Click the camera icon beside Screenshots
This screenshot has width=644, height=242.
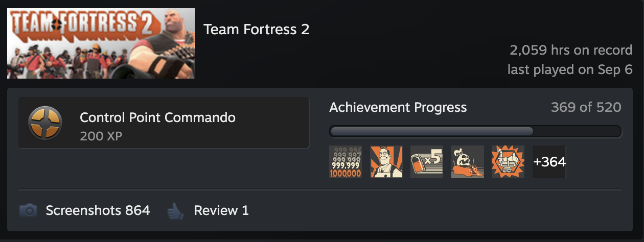tap(28, 210)
